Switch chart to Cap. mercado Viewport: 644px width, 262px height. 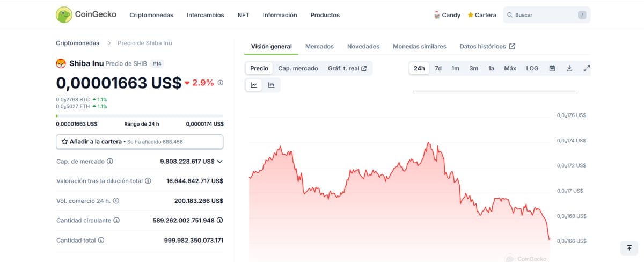pyautogui.click(x=298, y=68)
